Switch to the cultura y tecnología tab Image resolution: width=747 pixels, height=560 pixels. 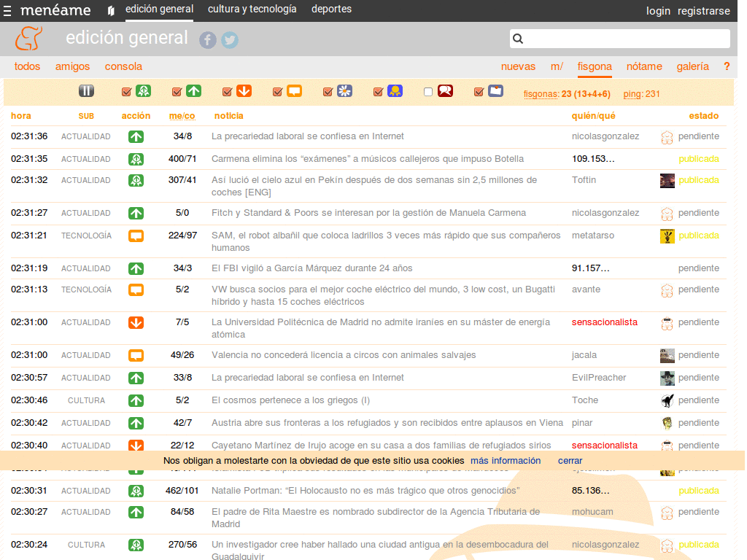(252, 9)
